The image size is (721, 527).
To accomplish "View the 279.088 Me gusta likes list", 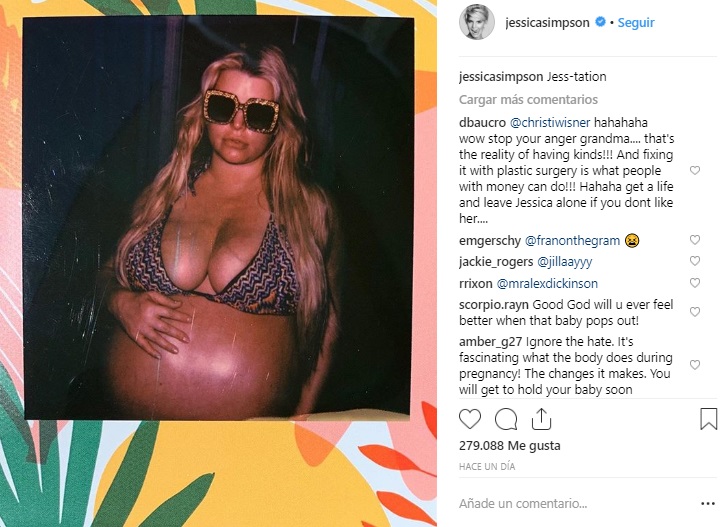I will [x=509, y=446].
